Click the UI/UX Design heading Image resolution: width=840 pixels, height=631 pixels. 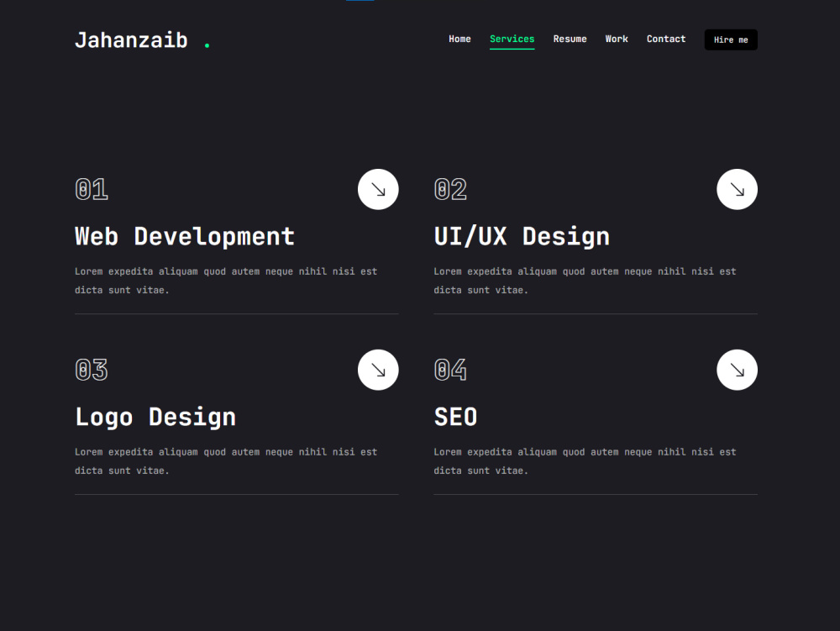[x=522, y=237]
